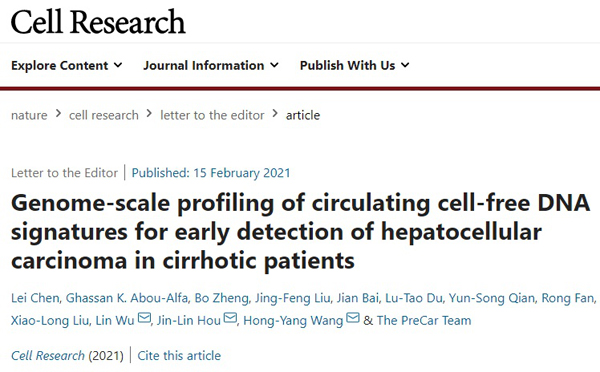600x372 pixels.
Task: Open the Journal Information menu
Action: tap(211, 65)
